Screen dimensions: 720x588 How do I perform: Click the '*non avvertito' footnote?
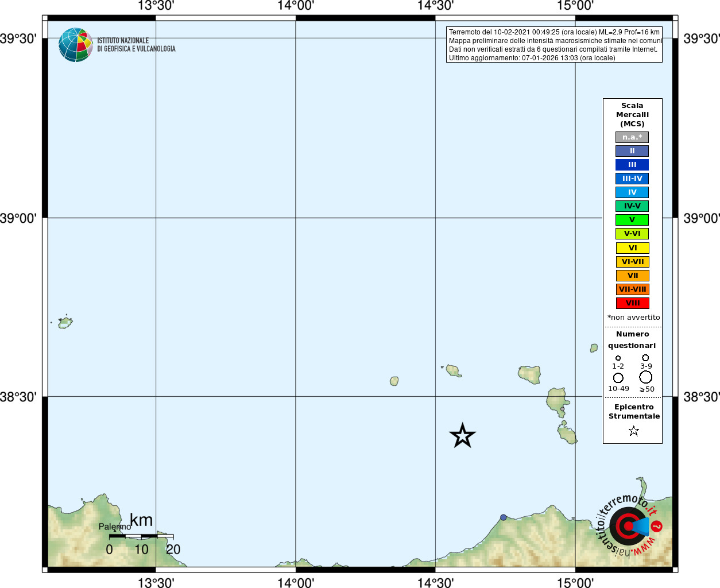[634, 318]
